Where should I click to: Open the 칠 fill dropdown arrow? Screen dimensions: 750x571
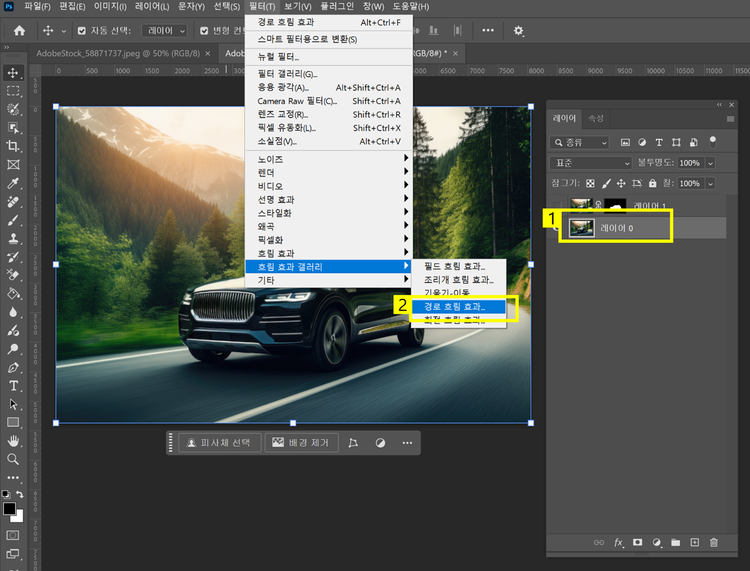point(710,184)
